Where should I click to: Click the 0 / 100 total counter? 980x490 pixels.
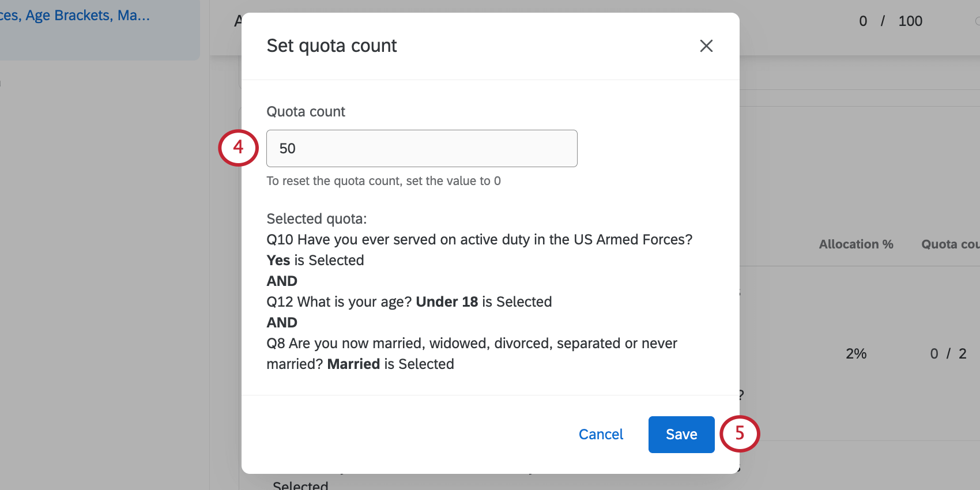890,21
